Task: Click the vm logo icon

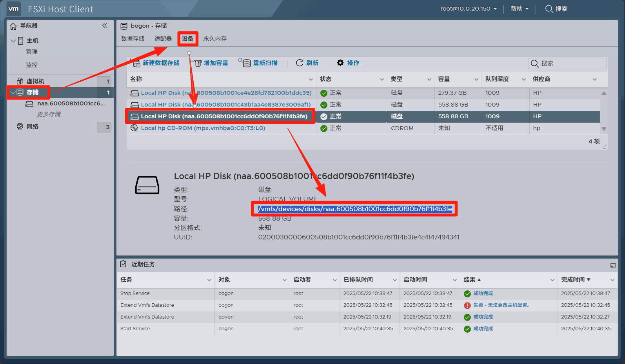Action: (x=14, y=9)
